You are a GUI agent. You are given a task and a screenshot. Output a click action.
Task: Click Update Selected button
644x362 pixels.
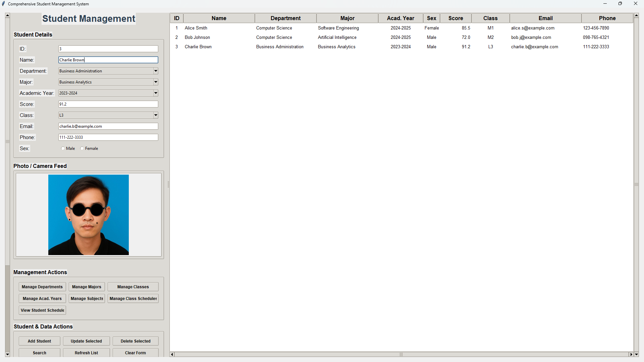pyautogui.click(x=86, y=341)
